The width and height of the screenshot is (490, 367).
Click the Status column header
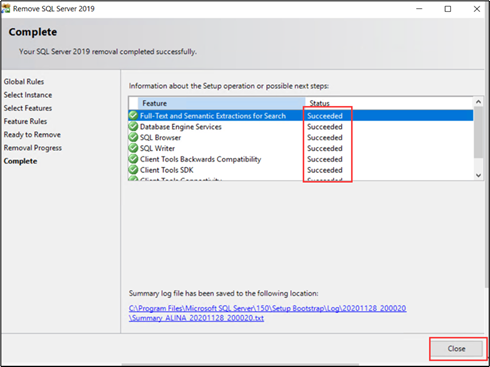[x=389, y=103]
